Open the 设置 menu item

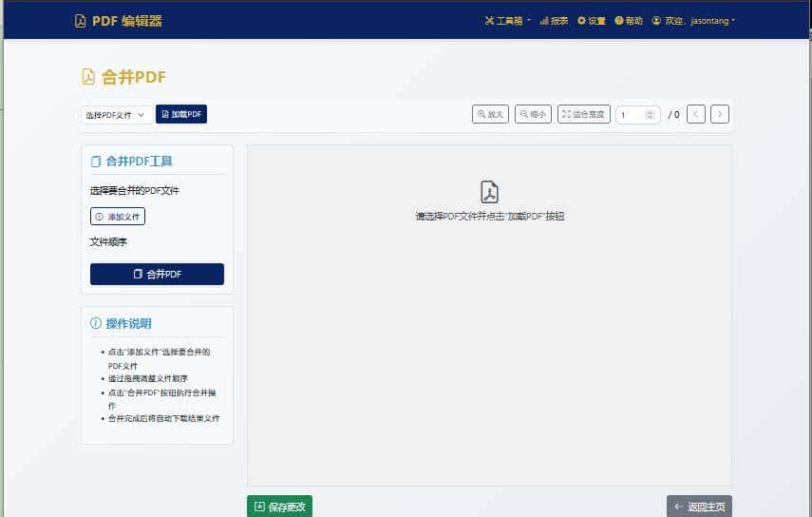coord(592,21)
